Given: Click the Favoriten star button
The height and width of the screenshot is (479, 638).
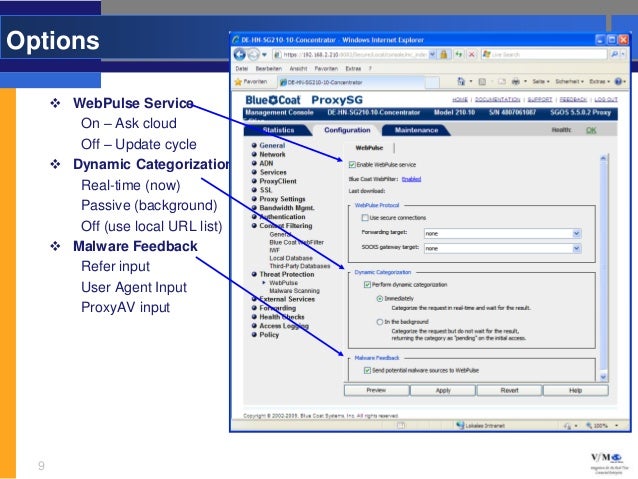Looking at the screenshot, I should pyautogui.click(x=251, y=82).
